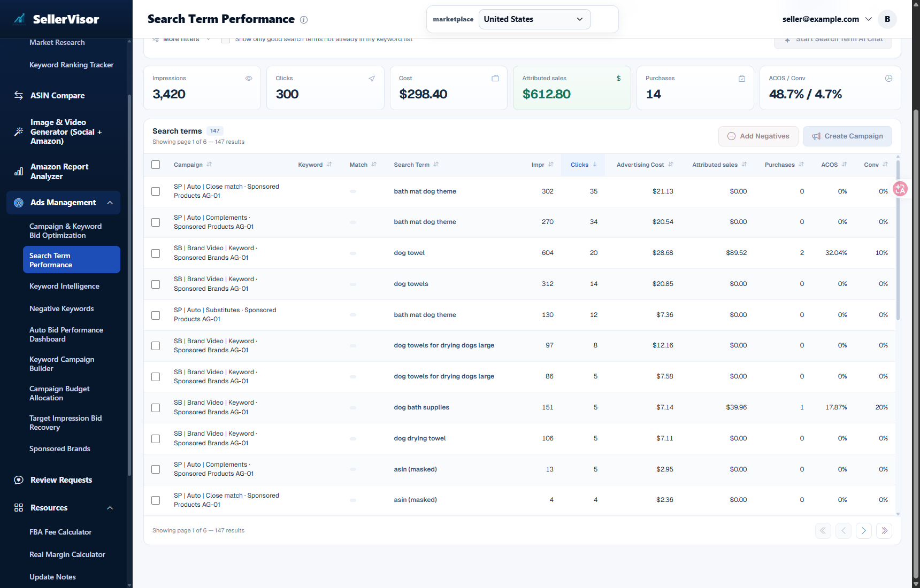Screen dimensions: 920x588
Task: Go to next page of results
Action: 864,531
